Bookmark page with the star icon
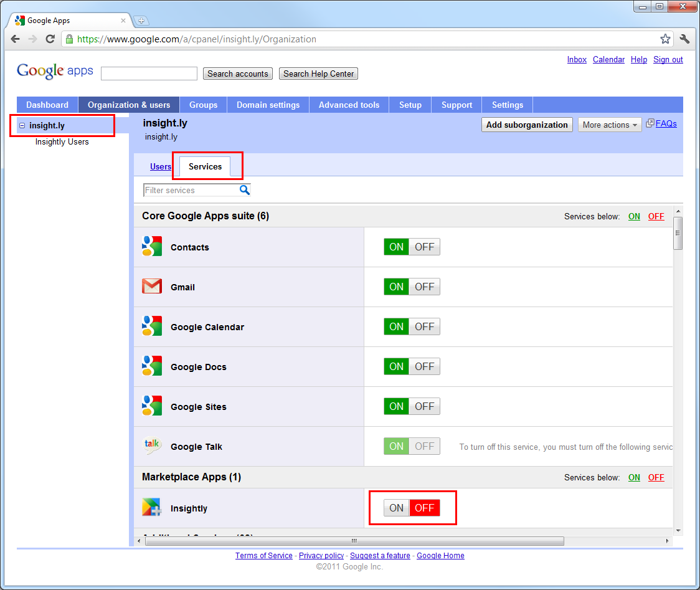This screenshot has width=700, height=590. point(665,39)
